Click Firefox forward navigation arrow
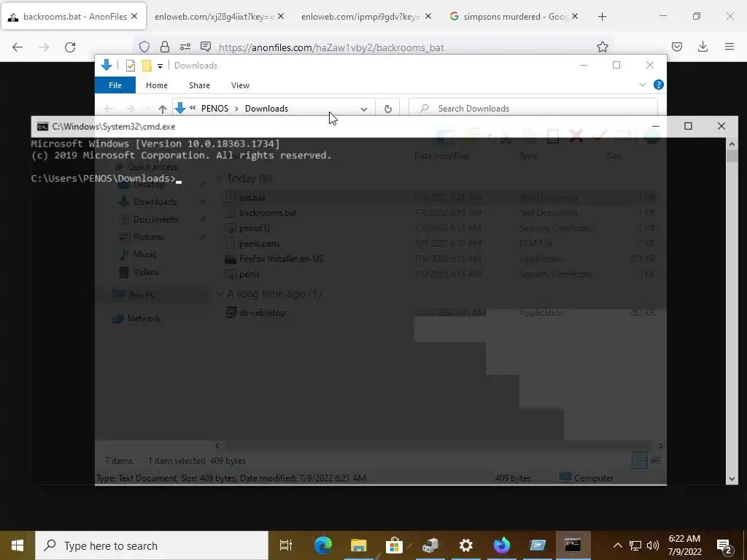Image resolution: width=747 pixels, height=560 pixels. 44,47
